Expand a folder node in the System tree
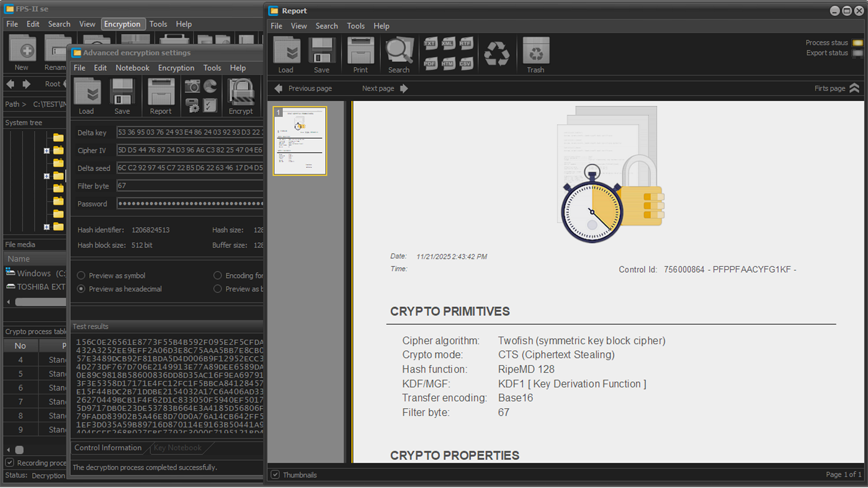This screenshot has width=868, height=488. [46, 150]
